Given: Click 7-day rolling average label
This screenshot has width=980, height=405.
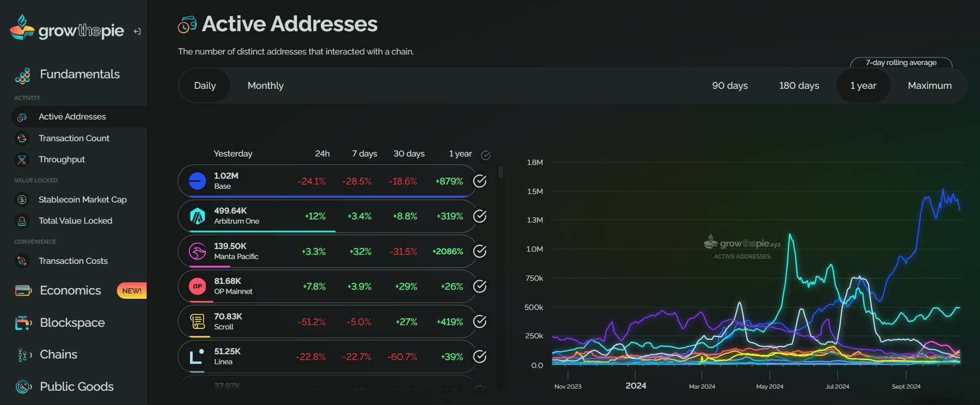Looking at the screenshot, I should (901, 62).
